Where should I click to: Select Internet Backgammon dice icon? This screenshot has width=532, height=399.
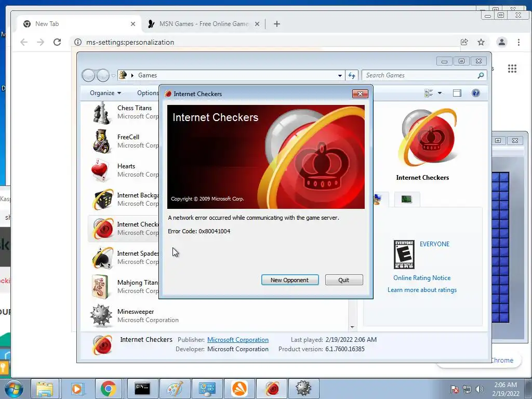point(103,199)
